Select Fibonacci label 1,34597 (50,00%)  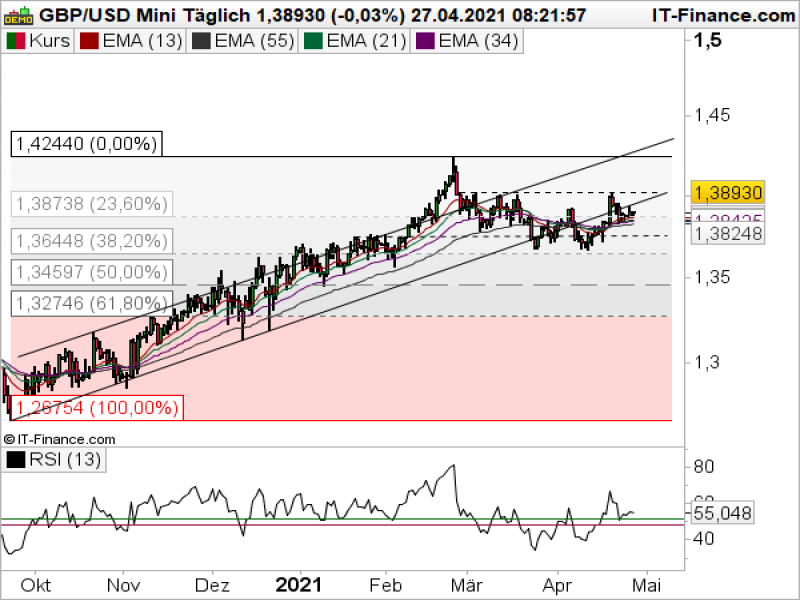tap(92, 272)
